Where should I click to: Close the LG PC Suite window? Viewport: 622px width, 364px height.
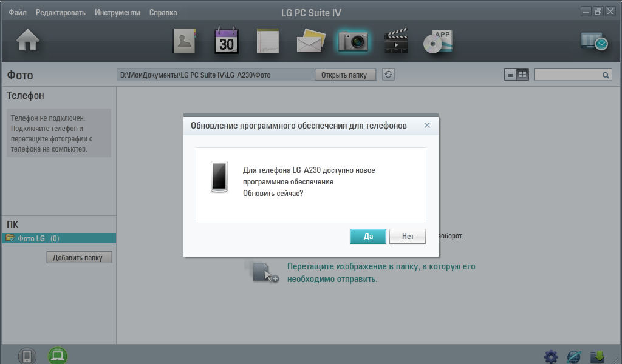click(610, 12)
